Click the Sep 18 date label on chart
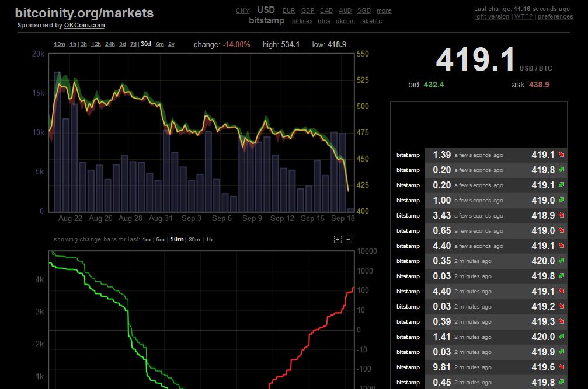The width and height of the screenshot is (588, 389). tap(343, 218)
